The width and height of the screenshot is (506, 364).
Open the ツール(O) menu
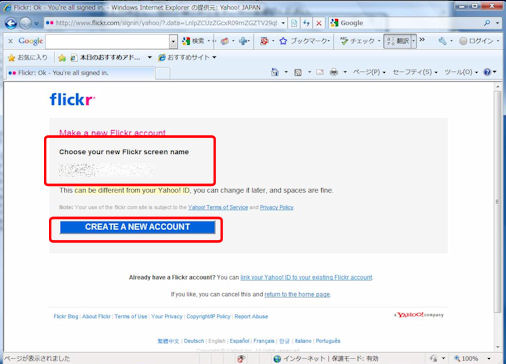coord(461,72)
